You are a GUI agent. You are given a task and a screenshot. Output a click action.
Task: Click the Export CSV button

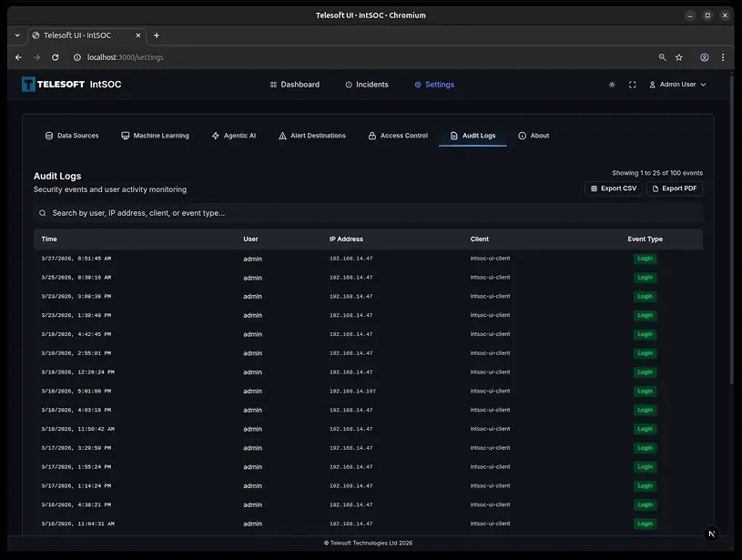[614, 188]
